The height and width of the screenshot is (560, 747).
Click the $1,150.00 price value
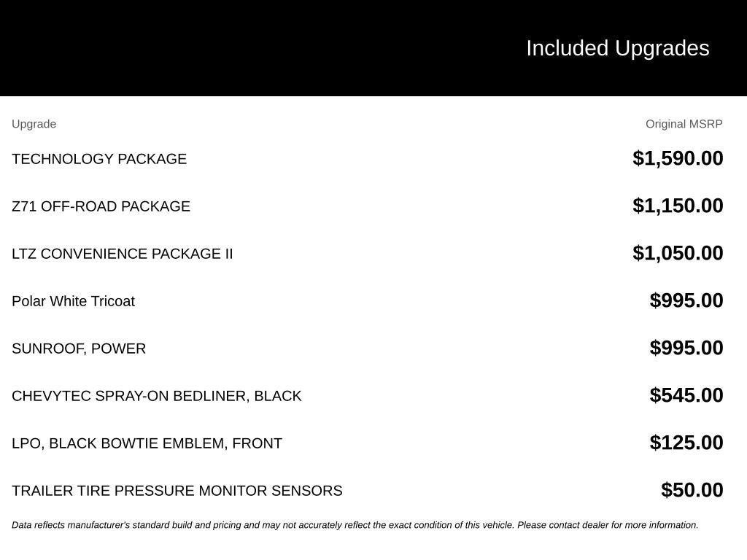pos(678,206)
